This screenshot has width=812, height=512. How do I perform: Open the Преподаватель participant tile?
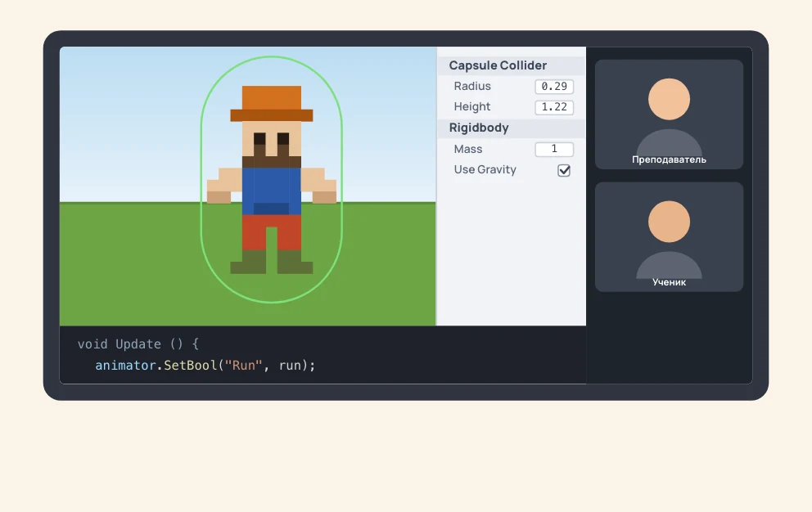(x=669, y=115)
